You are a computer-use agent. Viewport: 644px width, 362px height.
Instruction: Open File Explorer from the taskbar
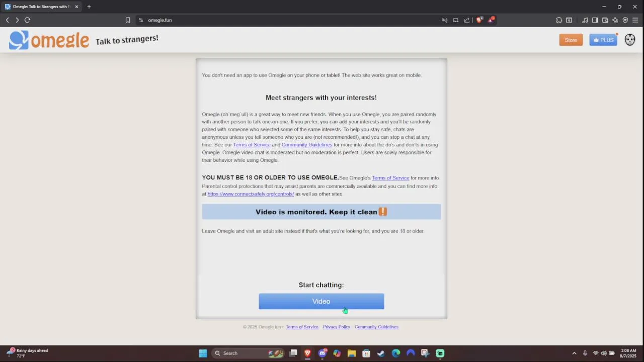coord(352,353)
